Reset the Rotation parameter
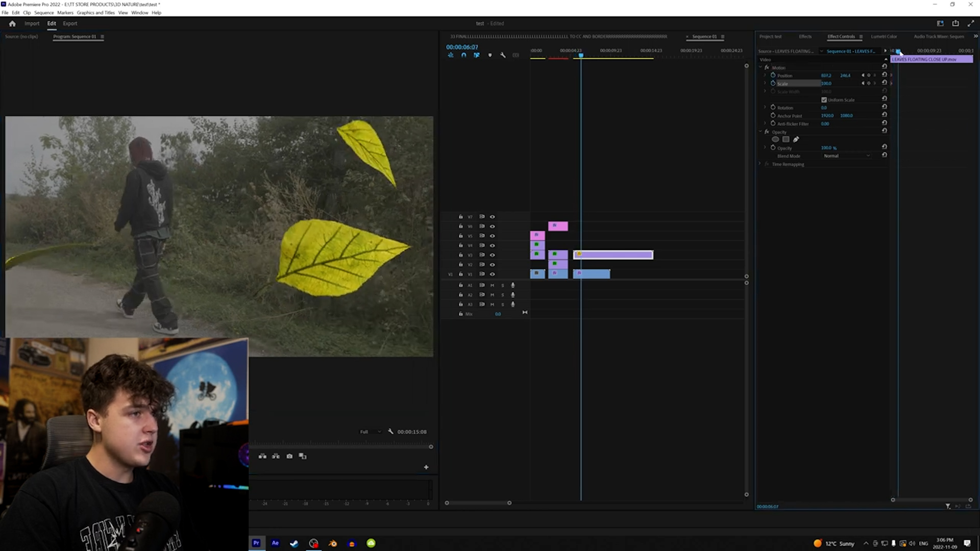Screen dimensions: 980x551 pos(885,107)
